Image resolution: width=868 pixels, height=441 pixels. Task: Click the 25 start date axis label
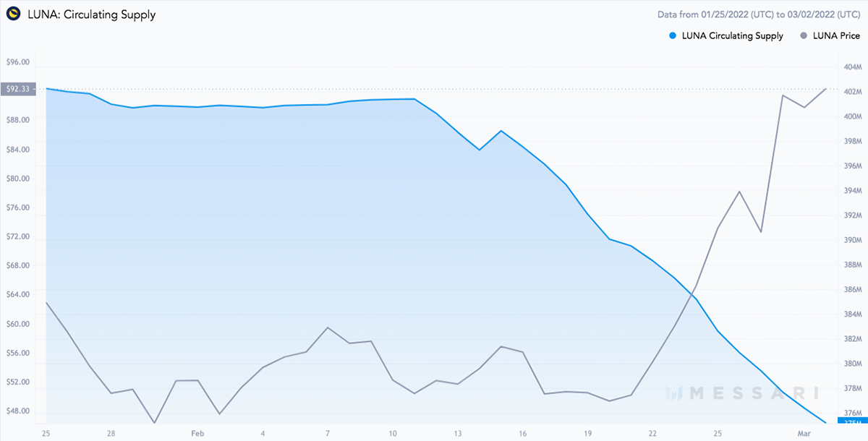coord(46,433)
